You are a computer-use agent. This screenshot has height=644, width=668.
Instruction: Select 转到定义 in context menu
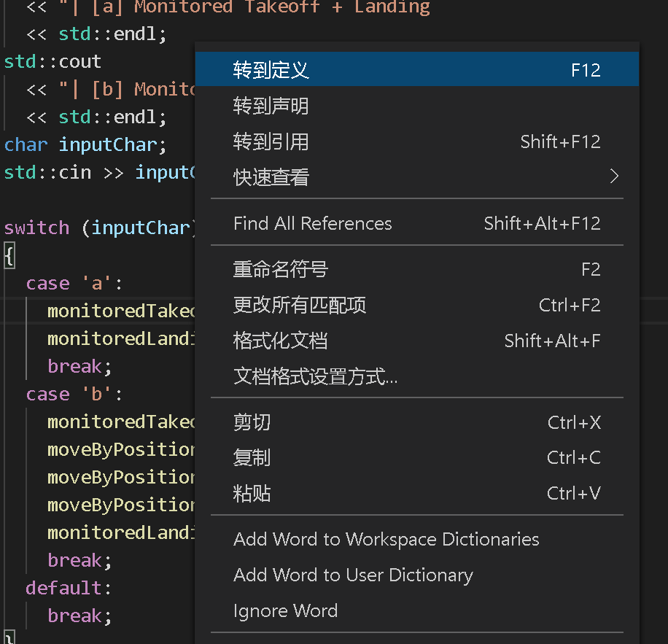pyautogui.click(x=416, y=69)
